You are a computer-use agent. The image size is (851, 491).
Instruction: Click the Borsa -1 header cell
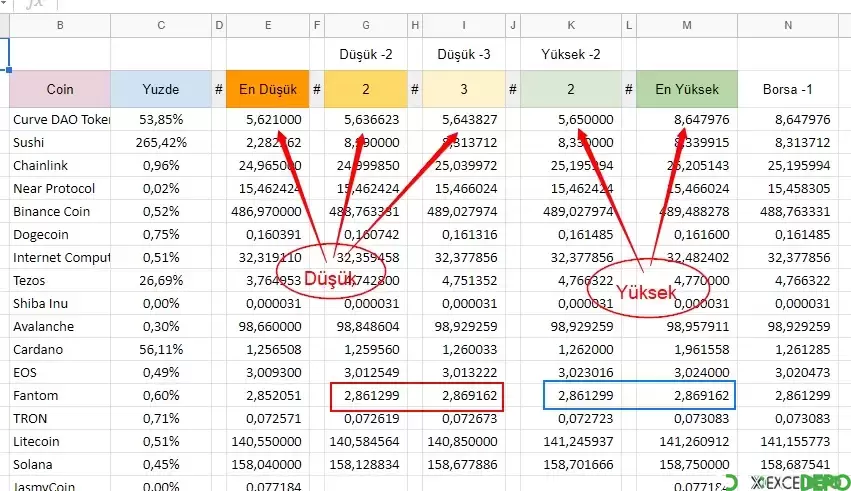[x=788, y=89]
